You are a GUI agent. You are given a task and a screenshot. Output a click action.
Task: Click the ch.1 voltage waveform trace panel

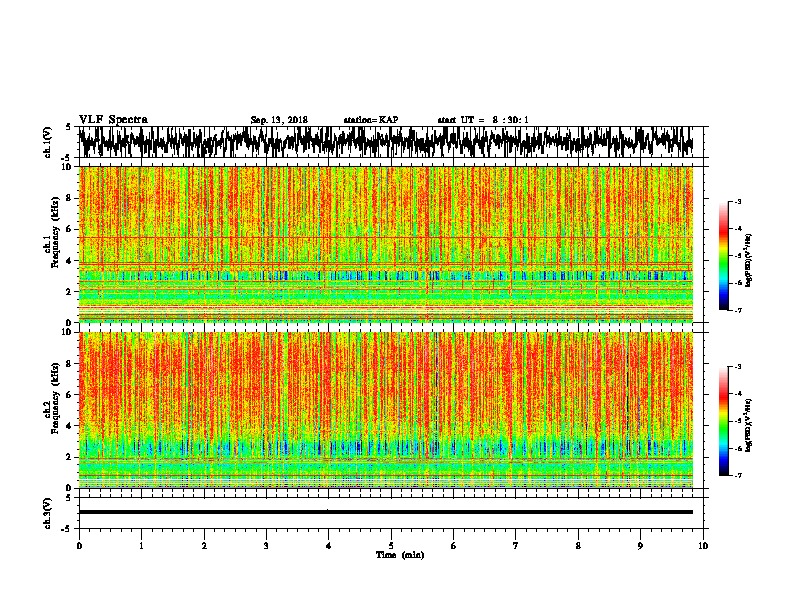[391, 142]
